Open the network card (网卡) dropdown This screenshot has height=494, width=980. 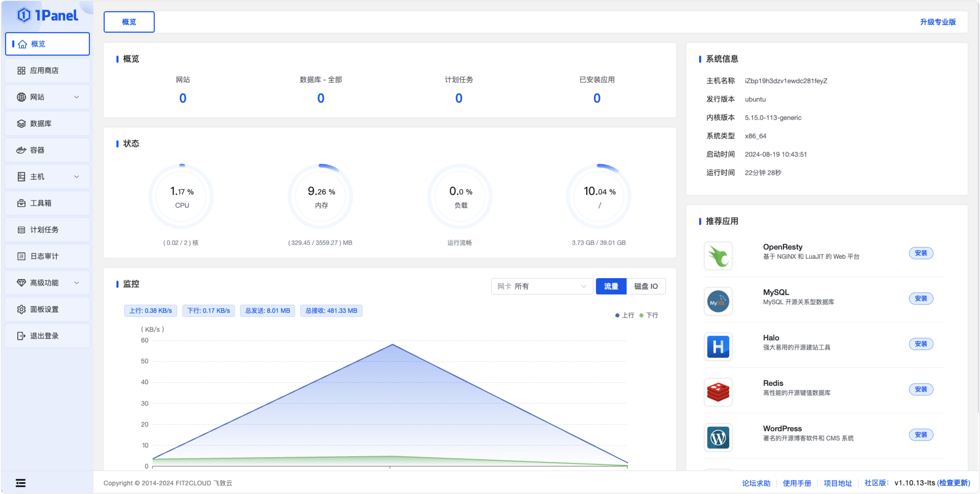tap(542, 286)
